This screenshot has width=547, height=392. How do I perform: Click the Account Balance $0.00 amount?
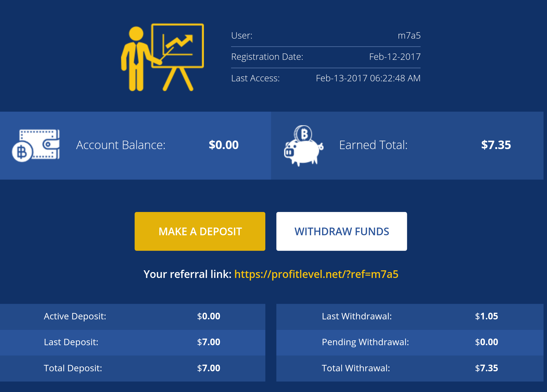pos(224,145)
